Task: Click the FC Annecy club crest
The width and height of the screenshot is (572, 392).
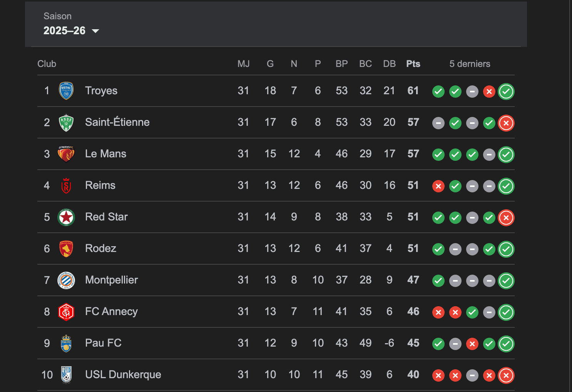Action: (66, 312)
